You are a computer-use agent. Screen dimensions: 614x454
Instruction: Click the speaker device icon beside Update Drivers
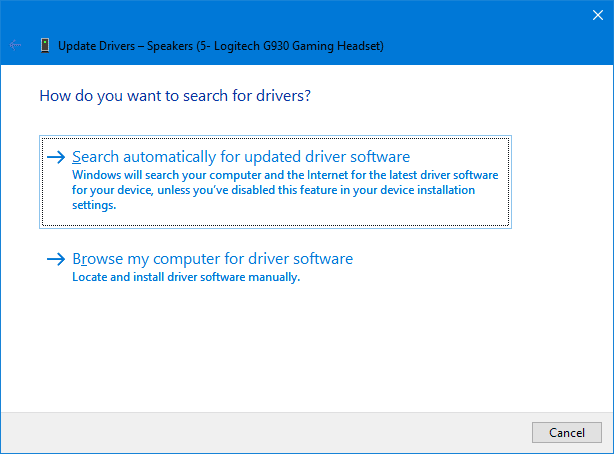45,45
